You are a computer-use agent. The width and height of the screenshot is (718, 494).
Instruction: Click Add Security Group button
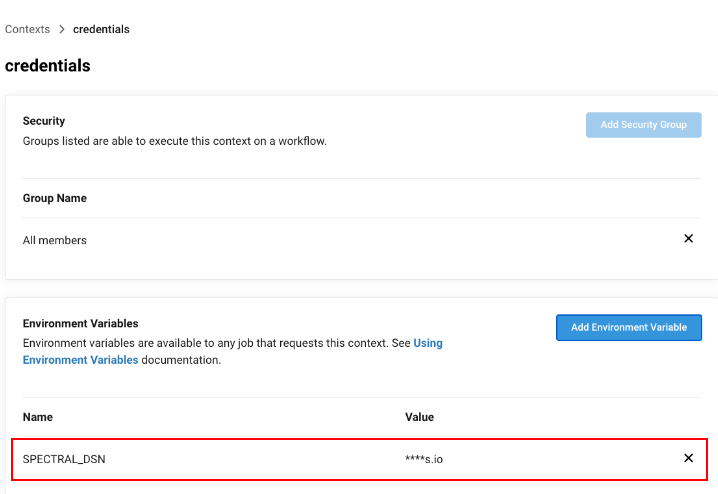(643, 125)
